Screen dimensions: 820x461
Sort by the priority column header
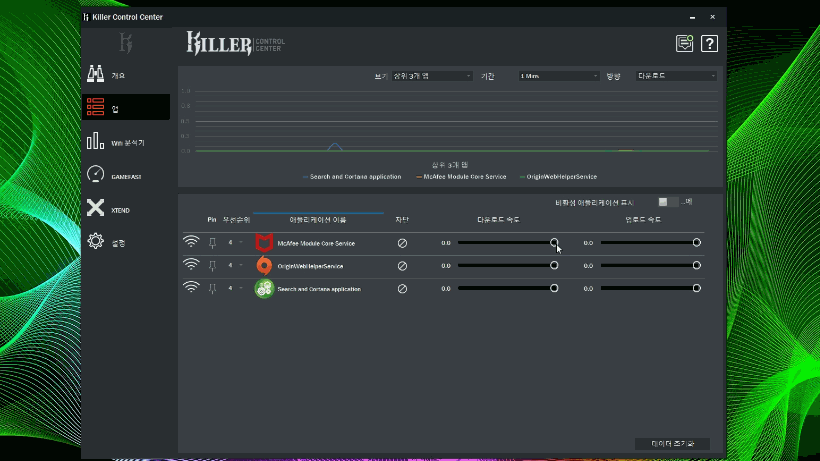236,220
